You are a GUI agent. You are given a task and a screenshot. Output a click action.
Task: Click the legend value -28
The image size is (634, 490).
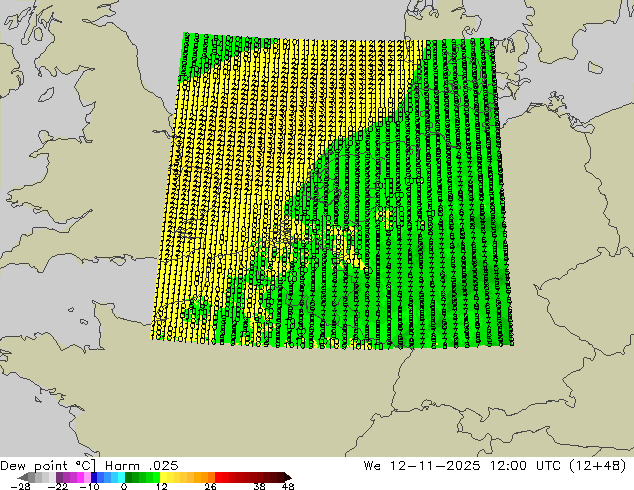point(20,486)
